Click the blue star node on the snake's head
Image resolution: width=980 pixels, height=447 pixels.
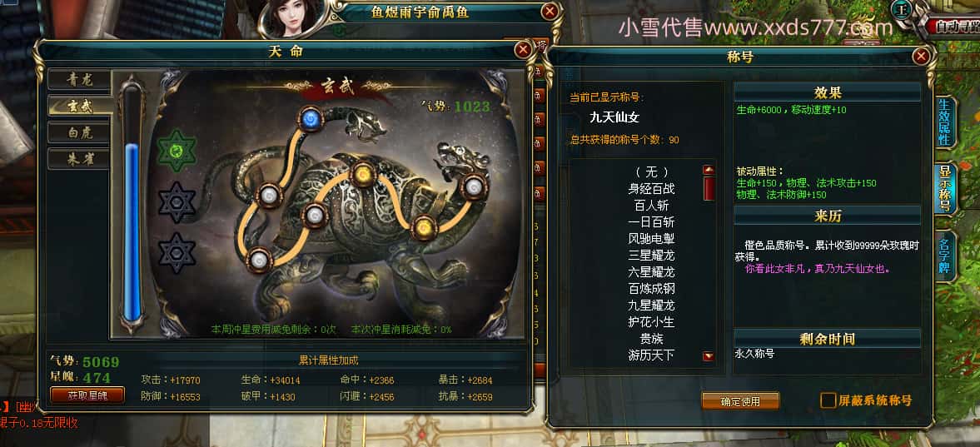point(310,118)
